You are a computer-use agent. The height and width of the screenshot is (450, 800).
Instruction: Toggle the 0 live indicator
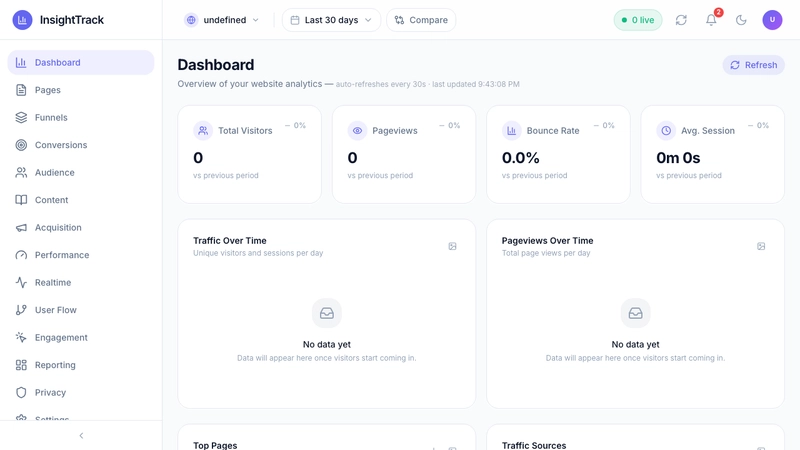638,20
